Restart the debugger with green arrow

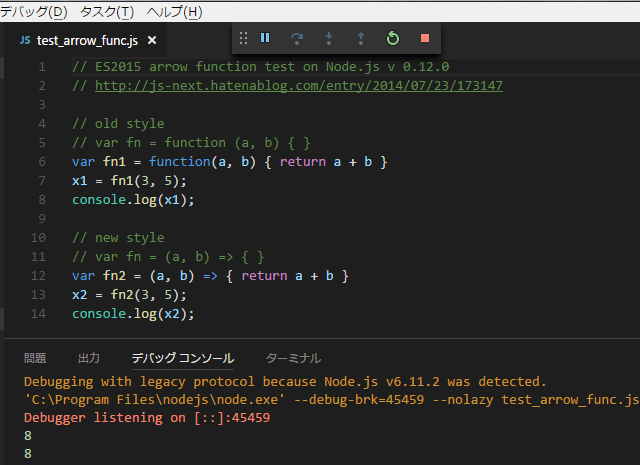point(393,38)
